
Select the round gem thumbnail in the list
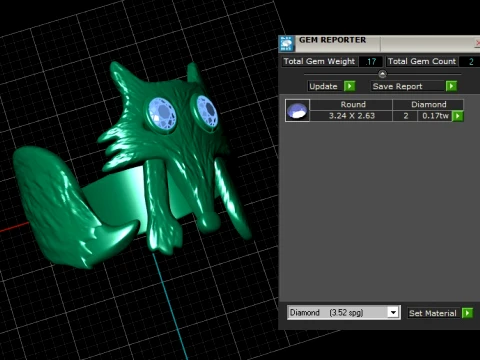pyautogui.click(x=297, y=110)
